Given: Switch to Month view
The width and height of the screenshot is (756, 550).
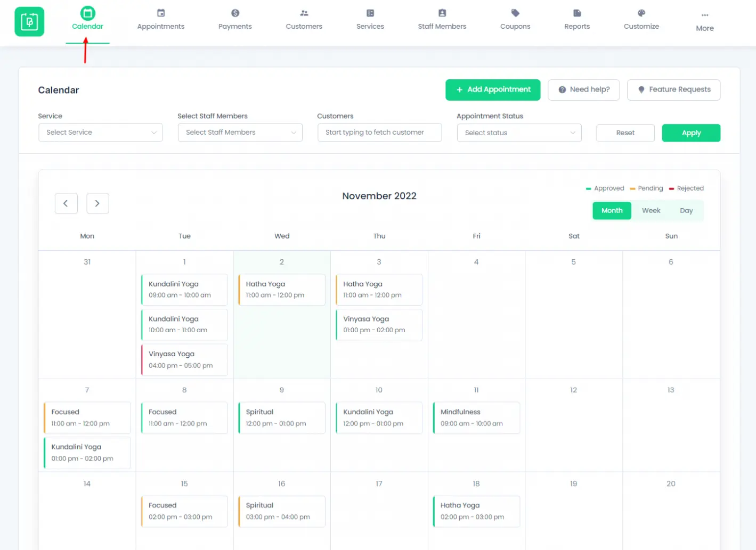Looking at the screenshot, I should click(x=612, y=211).
